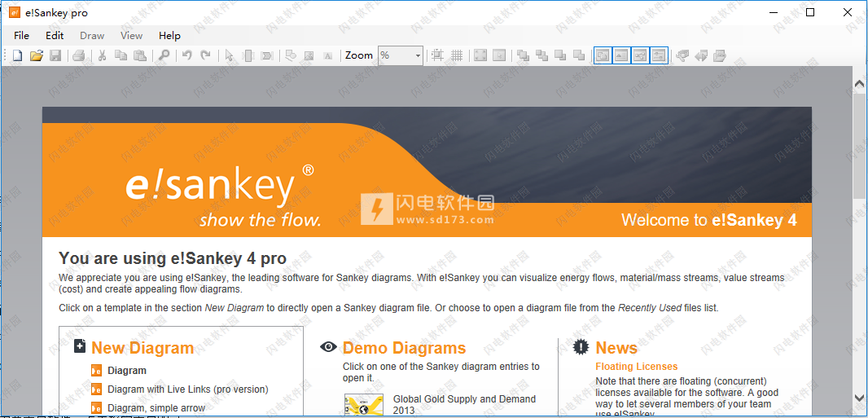This screenshot has width=868, height=418.
Task: Click the vertical scrollbar thumb
Action: [x=859, y=146]
